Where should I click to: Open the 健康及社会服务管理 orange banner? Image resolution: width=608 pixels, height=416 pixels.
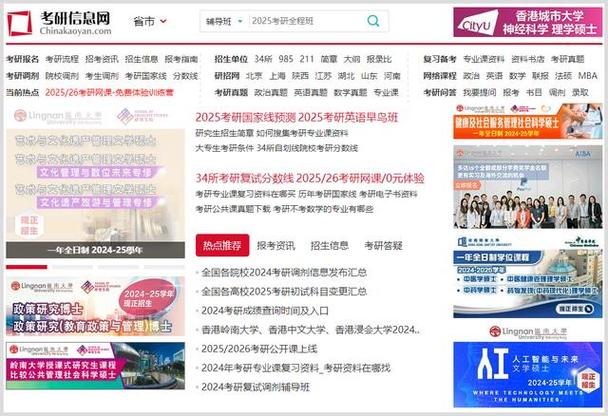point(528,121)
